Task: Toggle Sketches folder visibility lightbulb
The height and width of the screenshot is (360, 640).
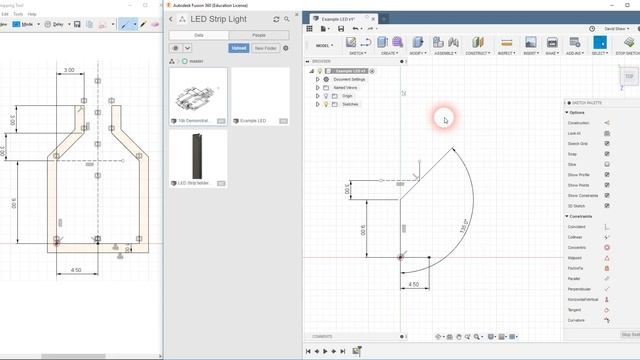Action: pos(326,104)
